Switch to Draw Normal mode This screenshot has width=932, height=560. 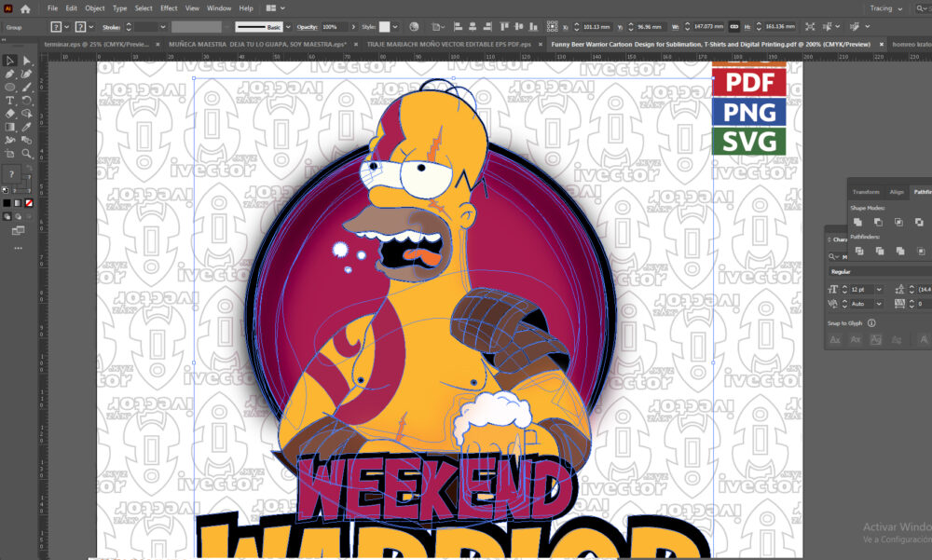[7, 217]
